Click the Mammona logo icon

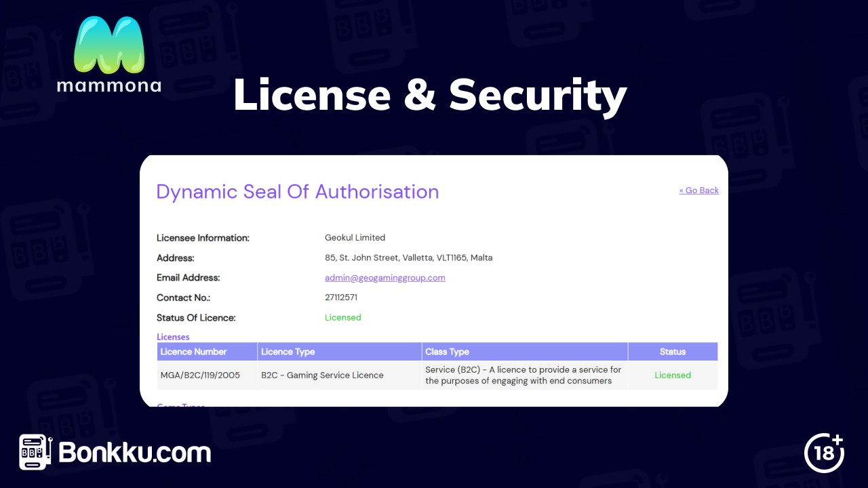[x=109, y=45]
